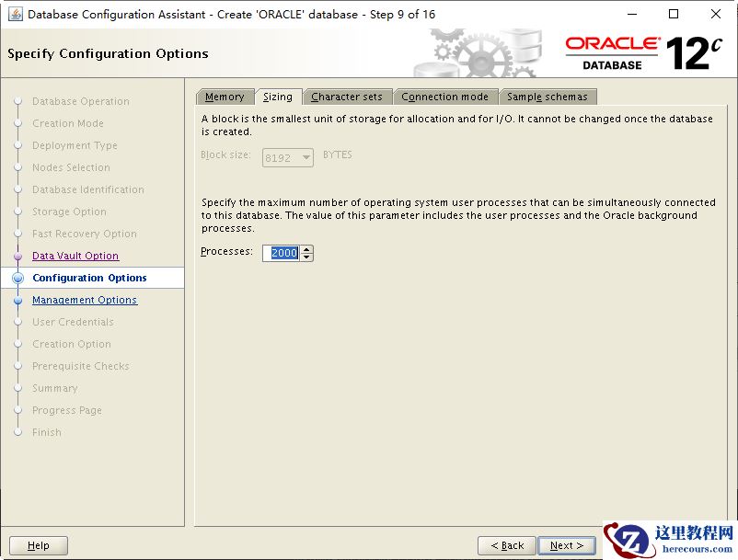
Task: Click the Block size label
Action: click(x=225, y=154)
